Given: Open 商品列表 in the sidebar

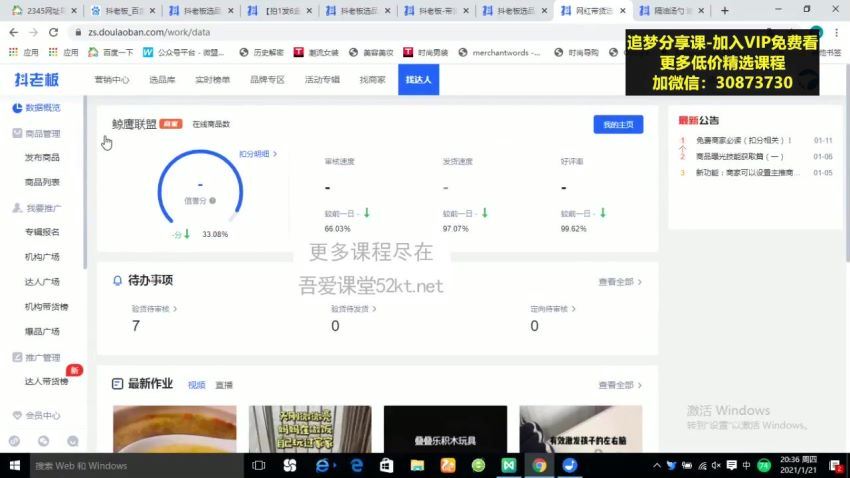Looking at the screenshot, I should [x=42, y=182].
